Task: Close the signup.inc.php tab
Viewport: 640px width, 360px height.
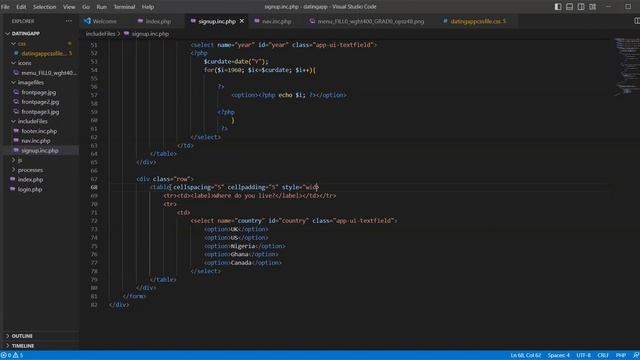Action: (242, 21)
